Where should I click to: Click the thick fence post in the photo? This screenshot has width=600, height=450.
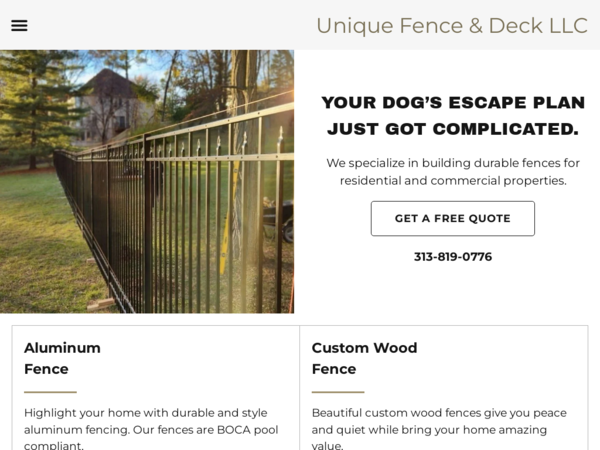(147, 224)
